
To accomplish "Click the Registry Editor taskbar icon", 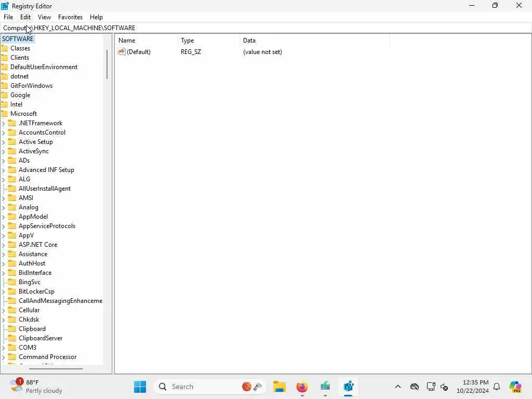I will tap(349, 387).
